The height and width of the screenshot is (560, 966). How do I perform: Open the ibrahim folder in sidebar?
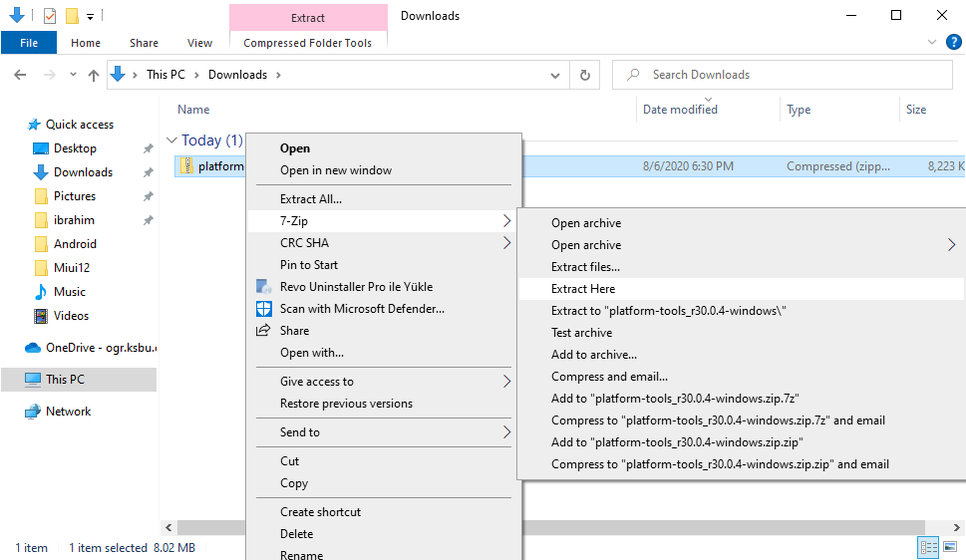click(74, 220)
